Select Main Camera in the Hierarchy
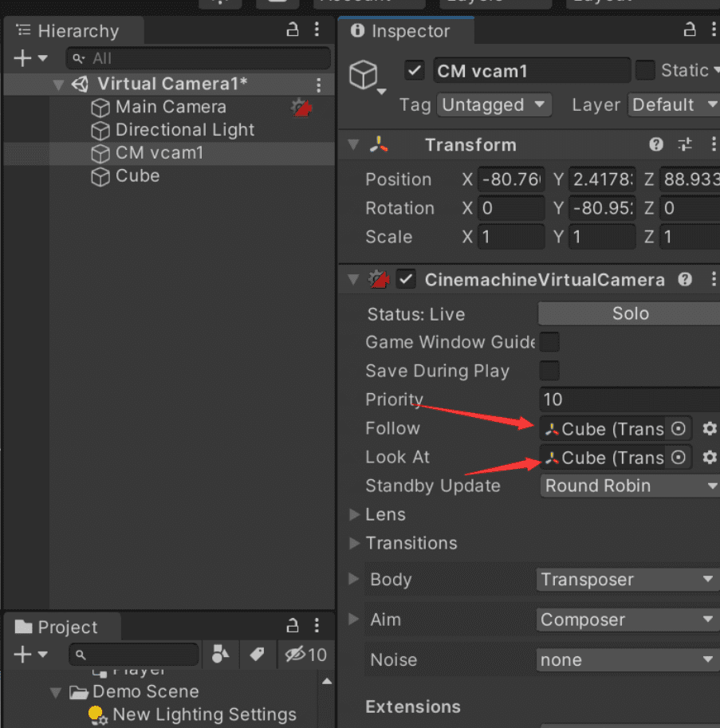 [170, 107]
